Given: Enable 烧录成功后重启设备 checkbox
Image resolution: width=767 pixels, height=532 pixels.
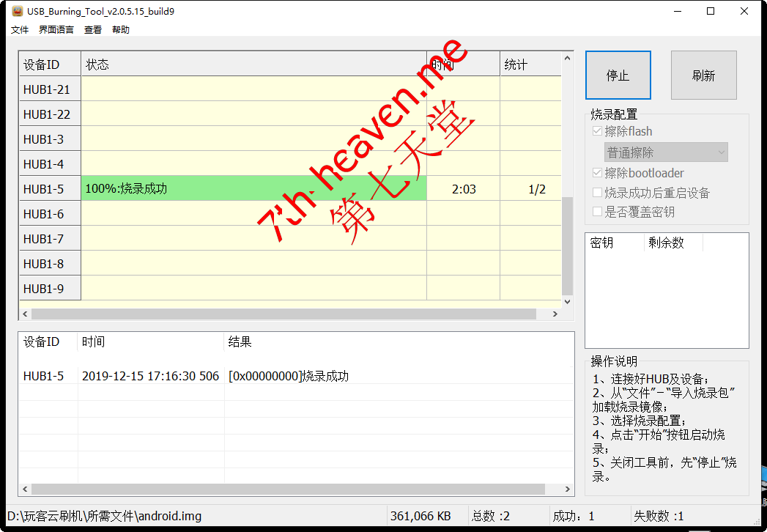Looking at the screenshot, I should 597,193.
